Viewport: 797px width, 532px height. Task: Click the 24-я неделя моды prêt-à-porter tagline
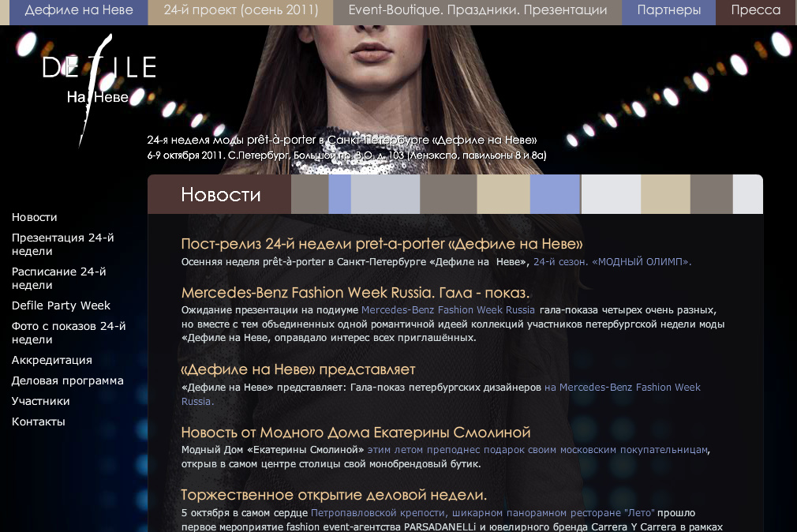342,140
